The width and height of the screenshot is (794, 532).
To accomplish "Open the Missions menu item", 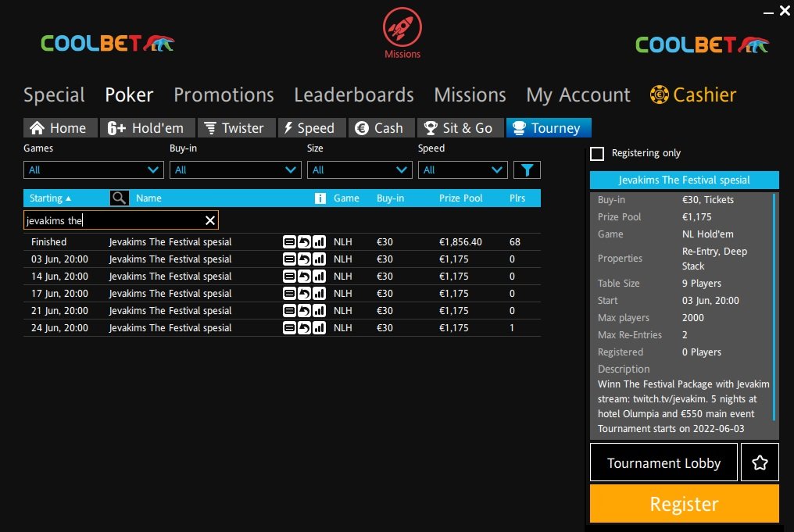I will 470,95.
